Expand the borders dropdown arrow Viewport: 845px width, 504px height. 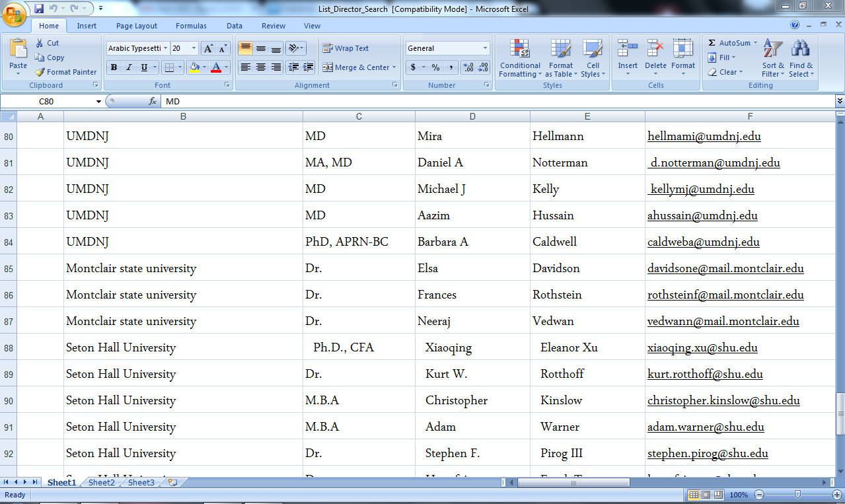click(x=181, y=67)
